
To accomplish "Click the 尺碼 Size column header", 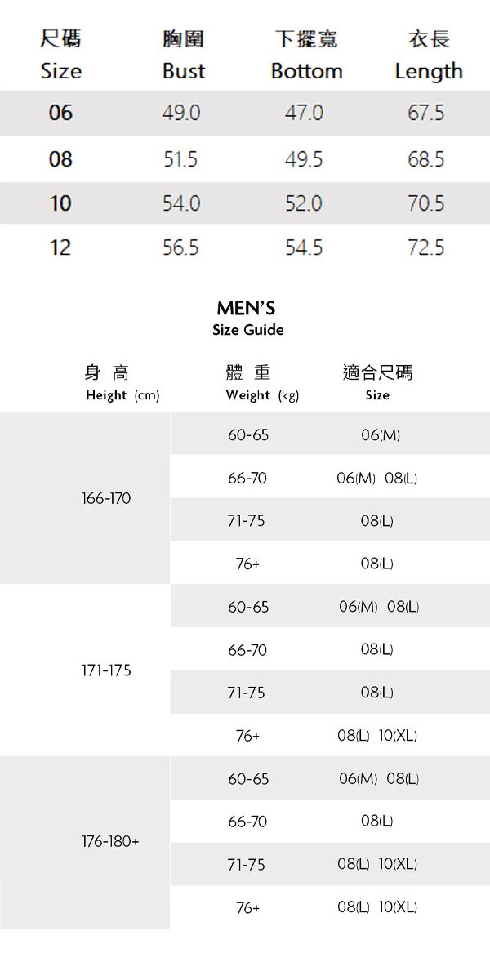I will [x=60, y=55].
